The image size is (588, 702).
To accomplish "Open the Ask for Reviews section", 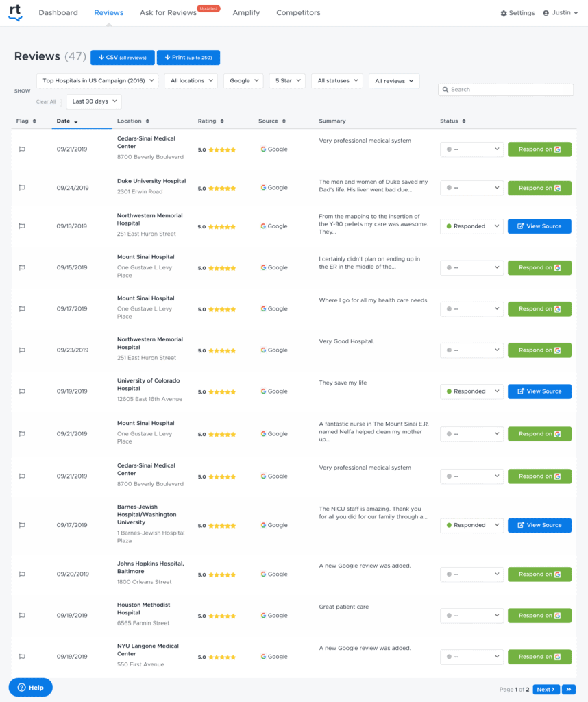I will tap(167, 12).
